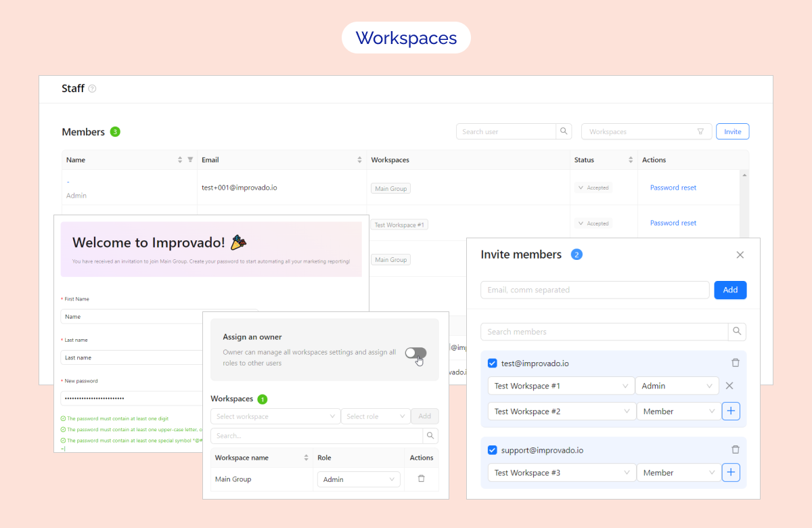Click the help icon next to Staff
This screenshot has width=812, height=528.
click(x=93, y=89)
